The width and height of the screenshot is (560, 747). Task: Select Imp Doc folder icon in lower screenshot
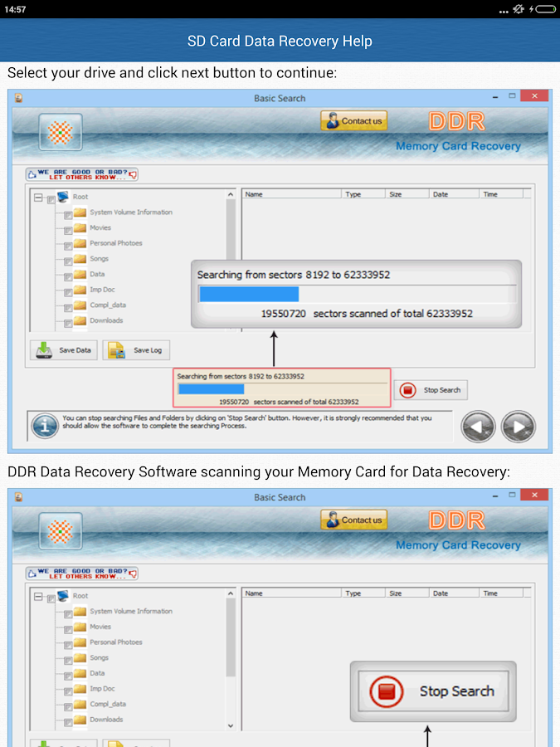pos(80,688)
